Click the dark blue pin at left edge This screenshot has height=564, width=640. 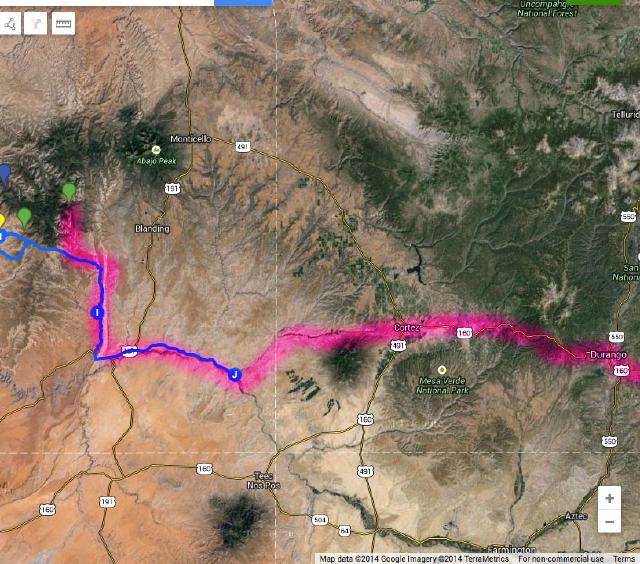pyautogui.click(x=4, y=175)
